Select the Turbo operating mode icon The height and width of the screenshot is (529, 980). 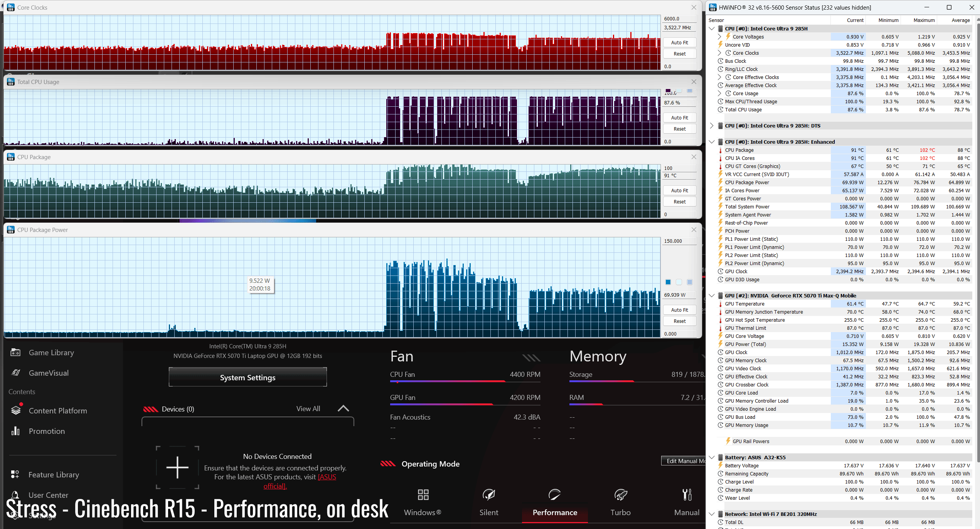click(621, 495)
